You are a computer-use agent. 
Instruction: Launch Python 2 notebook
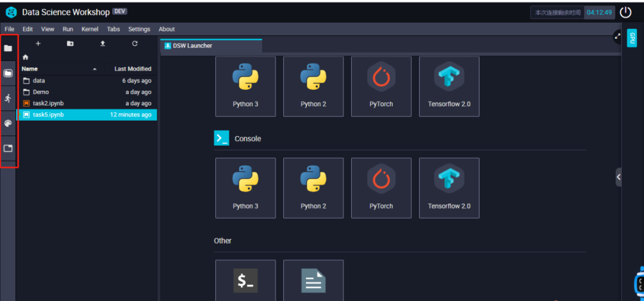(314, 87)
